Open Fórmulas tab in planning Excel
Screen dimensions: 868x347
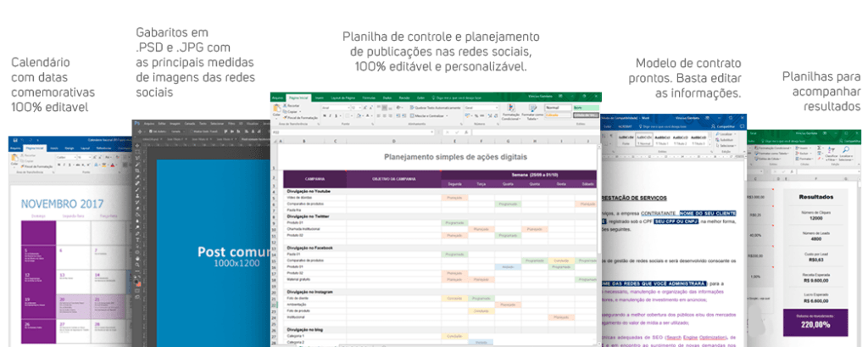pyautogui.click(x=369, y=98)
